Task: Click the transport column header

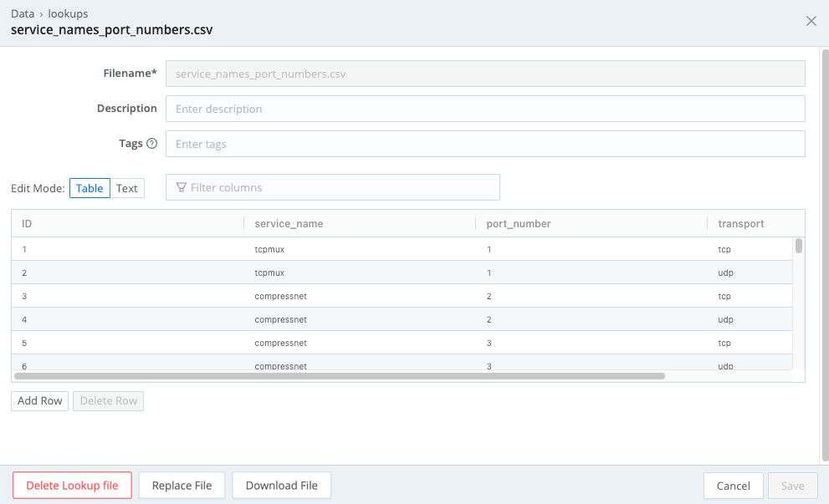Action: click(741, 223)
